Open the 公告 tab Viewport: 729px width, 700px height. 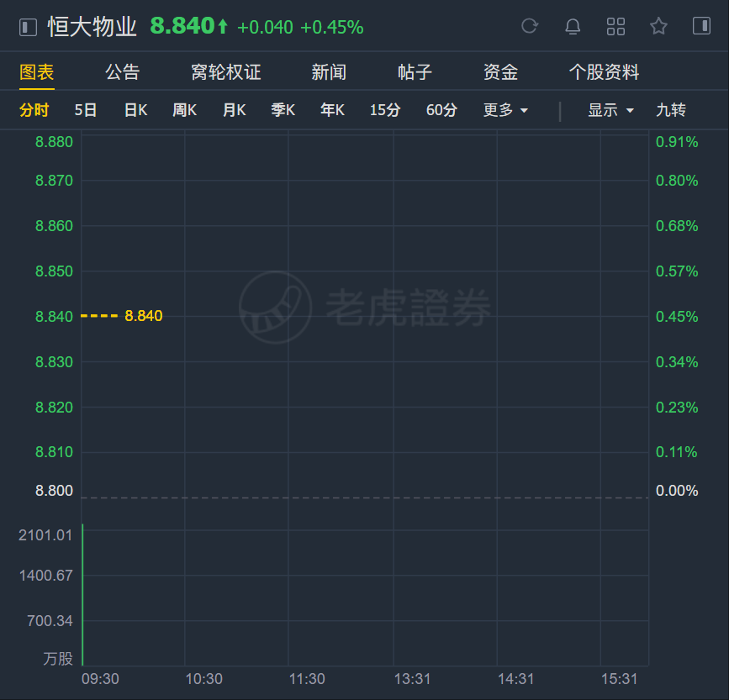[122, 72]
